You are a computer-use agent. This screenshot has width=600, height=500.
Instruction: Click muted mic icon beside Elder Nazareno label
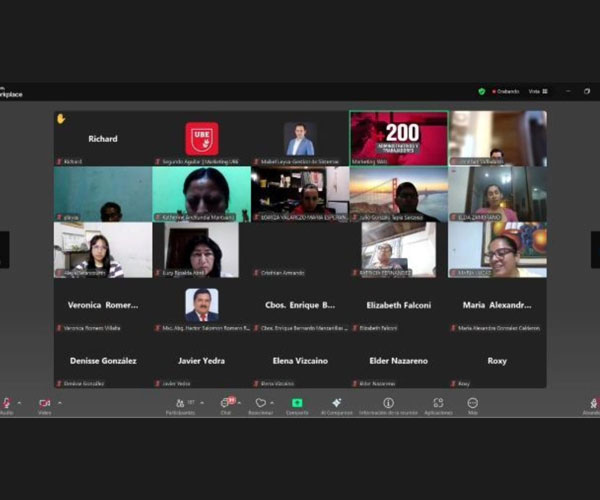click(355, 383)
